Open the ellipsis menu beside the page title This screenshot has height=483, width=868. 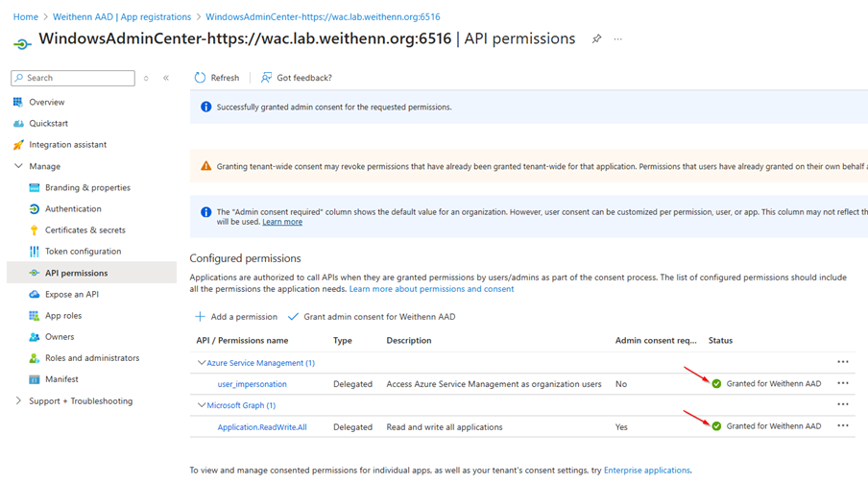tap(617, 39)
